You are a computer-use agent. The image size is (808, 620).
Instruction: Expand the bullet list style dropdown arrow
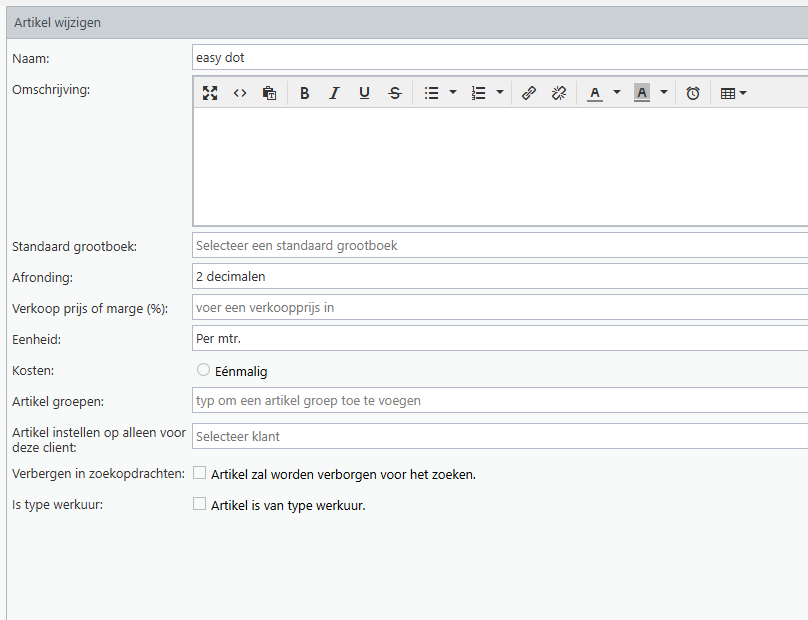pyautogui.click(x=453, y=93)
